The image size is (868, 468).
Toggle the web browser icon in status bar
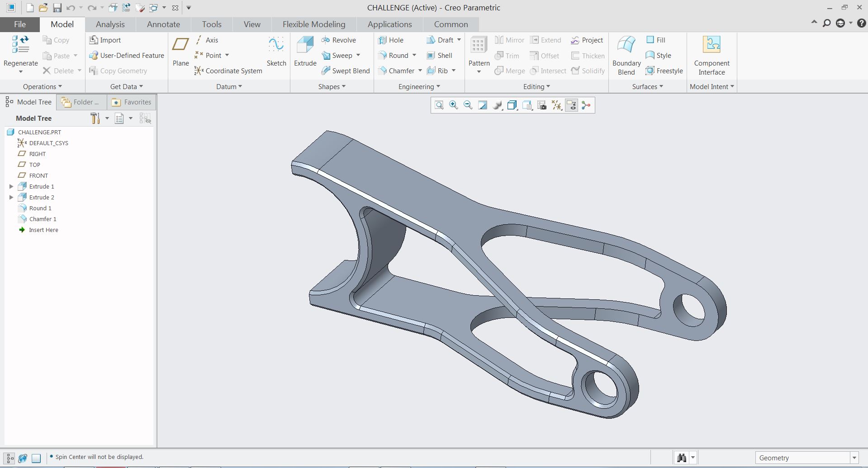(x=23, y=458)
